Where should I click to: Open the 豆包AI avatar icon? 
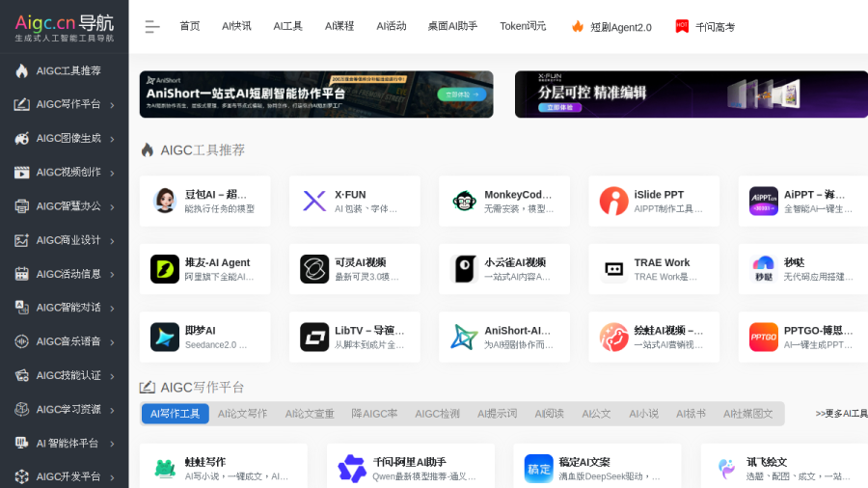coord(165,201)
